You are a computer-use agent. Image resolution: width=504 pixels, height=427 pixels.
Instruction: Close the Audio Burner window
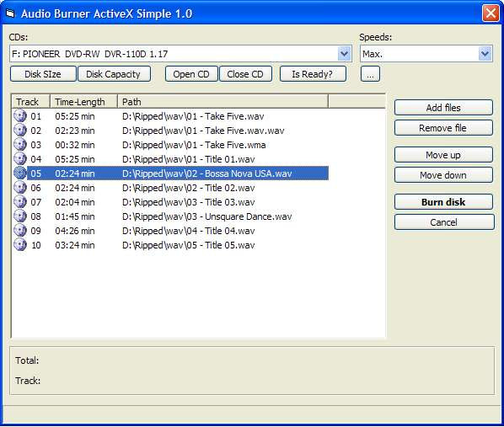[x=491, y=13]
